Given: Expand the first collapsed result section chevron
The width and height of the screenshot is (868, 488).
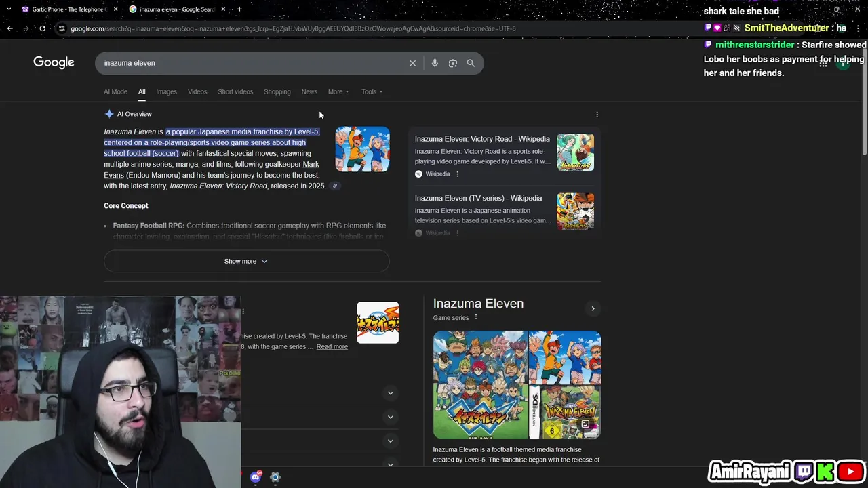Looking at the screenshot, I should (x=390, y=393).
